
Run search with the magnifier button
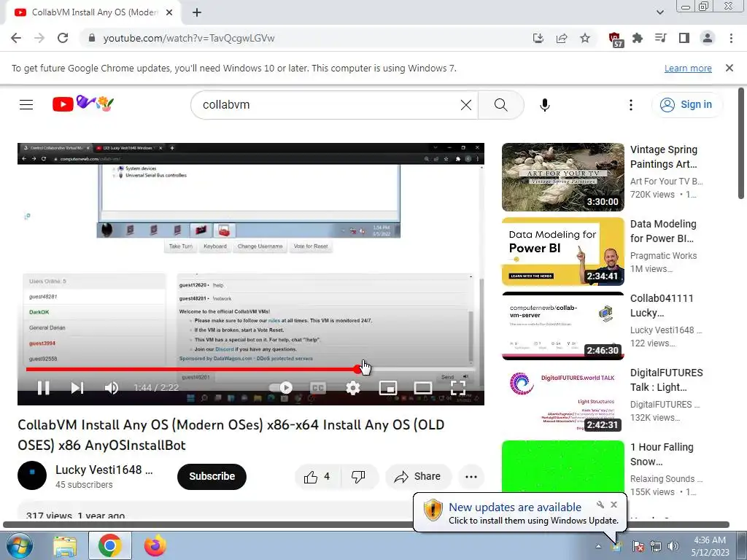500,104
